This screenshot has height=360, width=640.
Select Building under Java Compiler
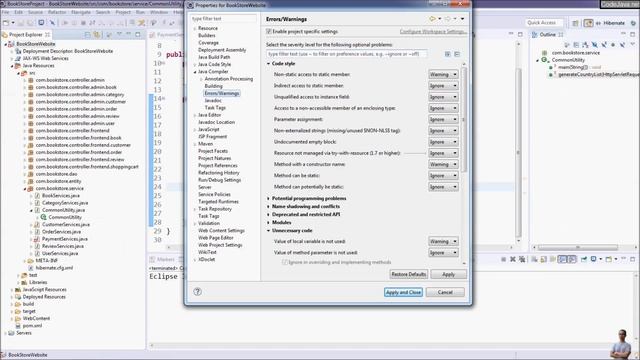(213, 86)
